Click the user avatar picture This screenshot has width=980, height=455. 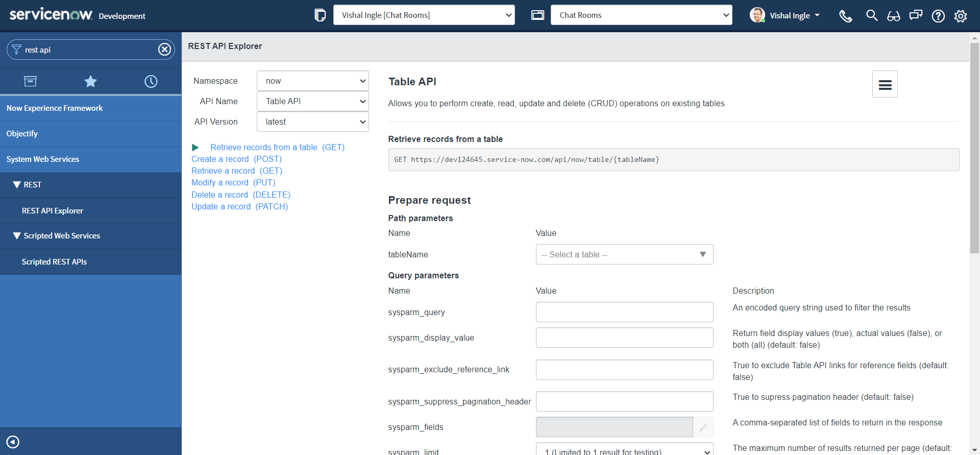coord(757,15)
